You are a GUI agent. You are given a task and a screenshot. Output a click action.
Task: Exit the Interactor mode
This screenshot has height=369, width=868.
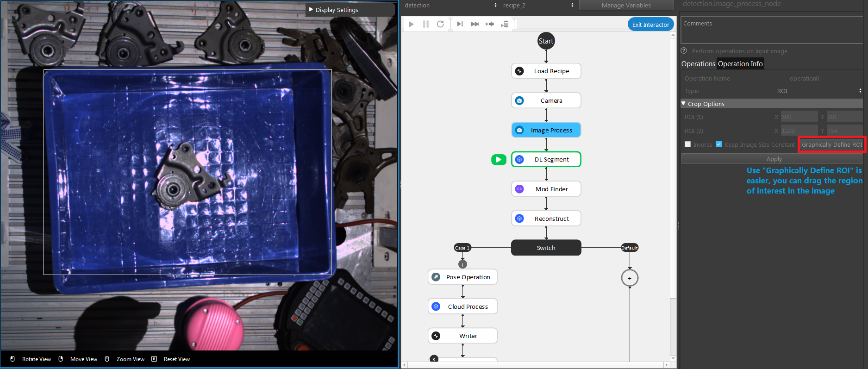pyautogui.click(x=650, y=25)
